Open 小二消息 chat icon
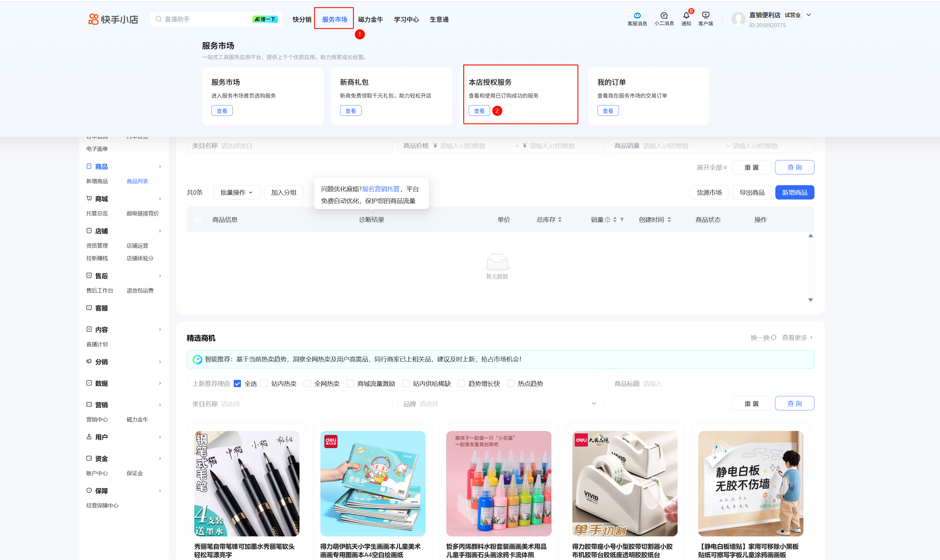The width and height of the screenshot is (940, 560). (664, 15)
